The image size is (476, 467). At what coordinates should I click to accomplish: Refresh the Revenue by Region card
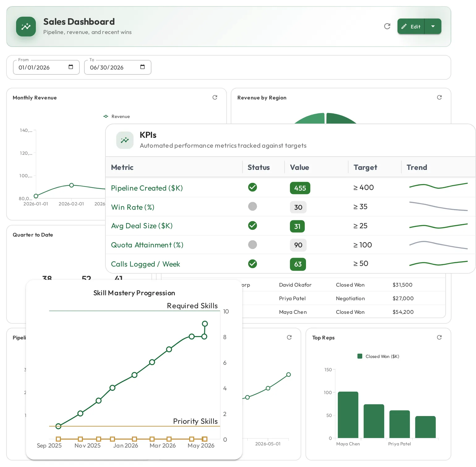coord(439,97)
